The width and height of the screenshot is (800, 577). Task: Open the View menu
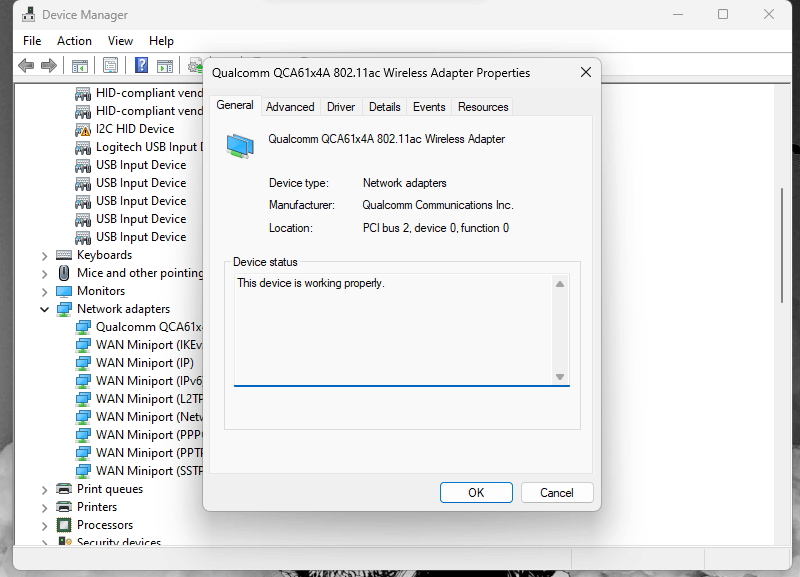click(120, 41)
